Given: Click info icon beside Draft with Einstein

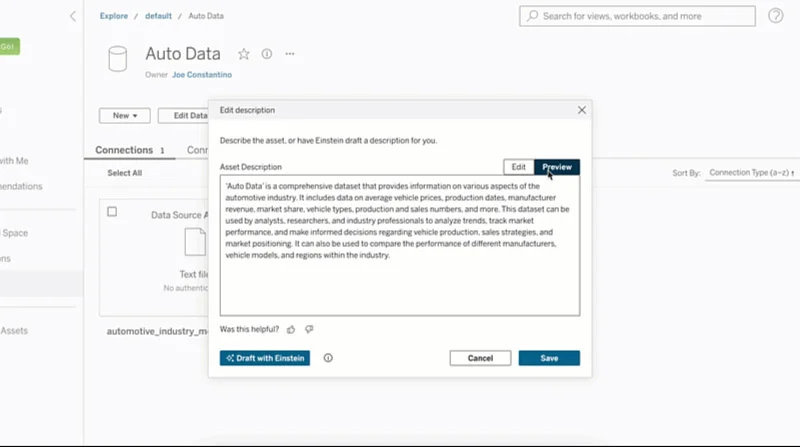Looking at the screenshot, I should pyautogui.click(x=328, y=358).
